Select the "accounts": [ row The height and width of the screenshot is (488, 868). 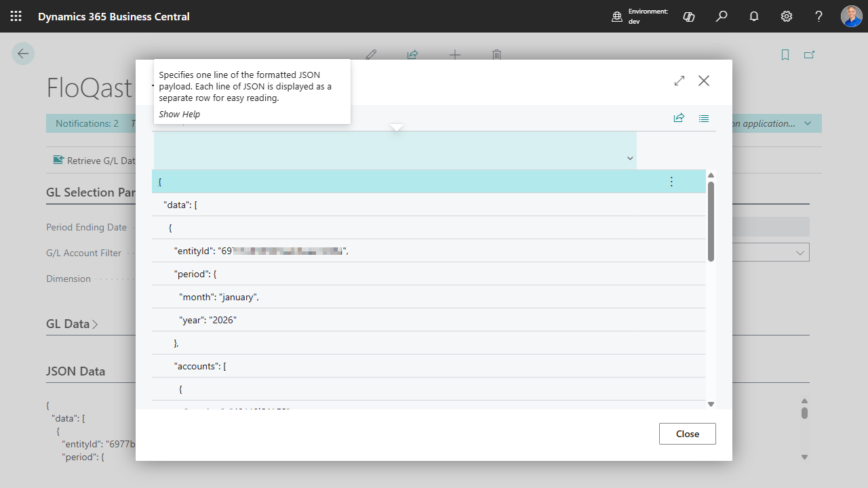click(429, 366)
